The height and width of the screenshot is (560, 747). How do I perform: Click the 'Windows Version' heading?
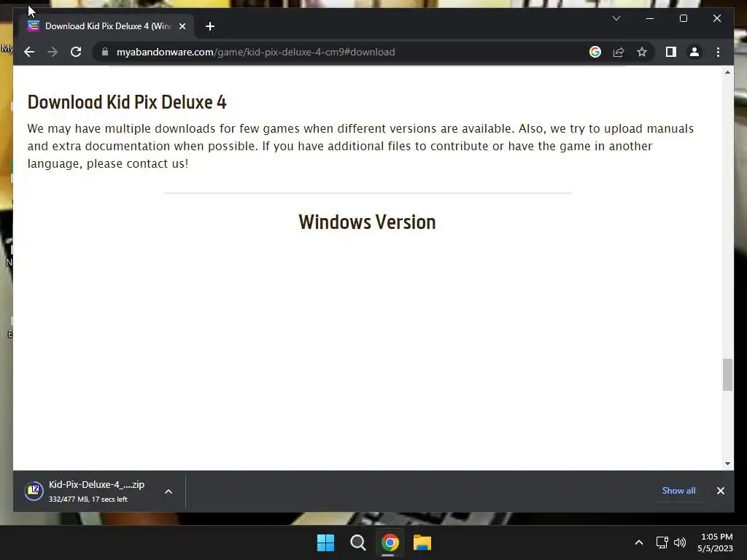point(367,222)
